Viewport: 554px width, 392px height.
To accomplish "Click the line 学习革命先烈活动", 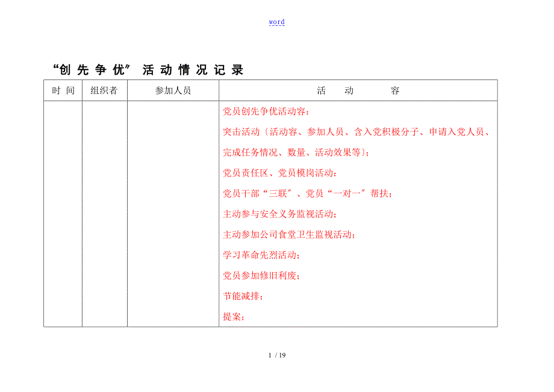I will (261, 255).
